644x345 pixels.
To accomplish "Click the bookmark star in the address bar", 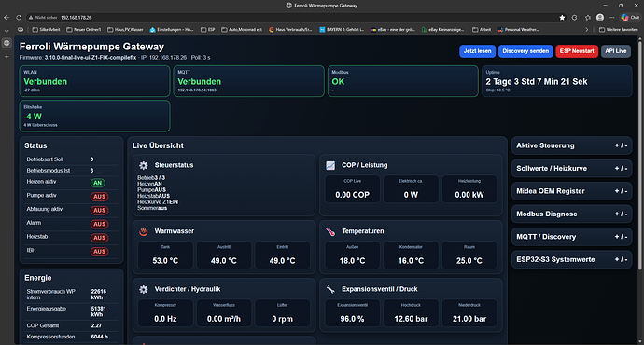I will point(562,17).
